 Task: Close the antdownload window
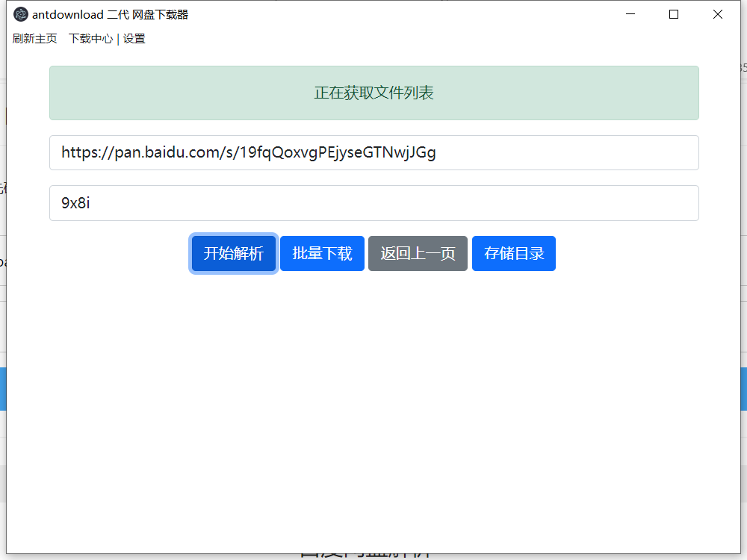[x=717, y=14]
